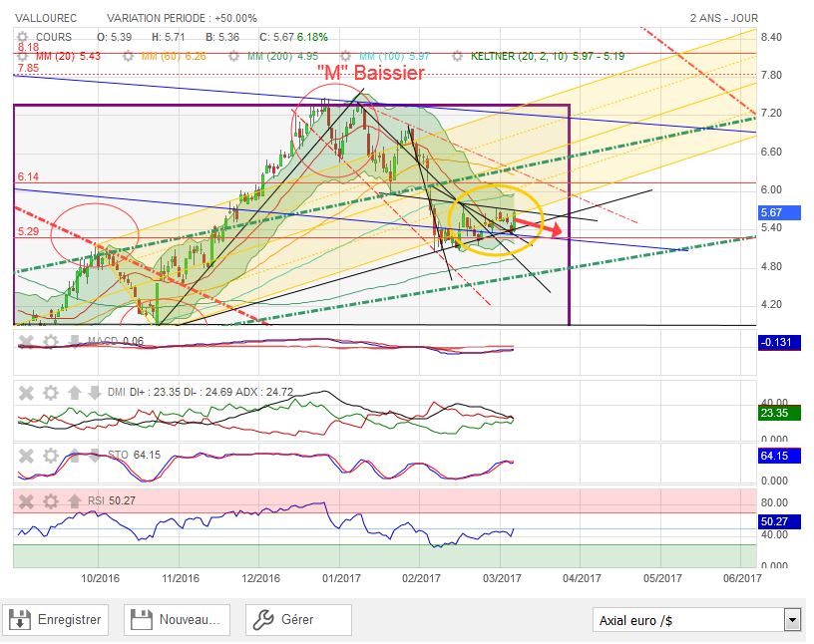Click the green DMI value tag 23.35
This screenshot has height=644, width=814.
[x=779, y=413]
